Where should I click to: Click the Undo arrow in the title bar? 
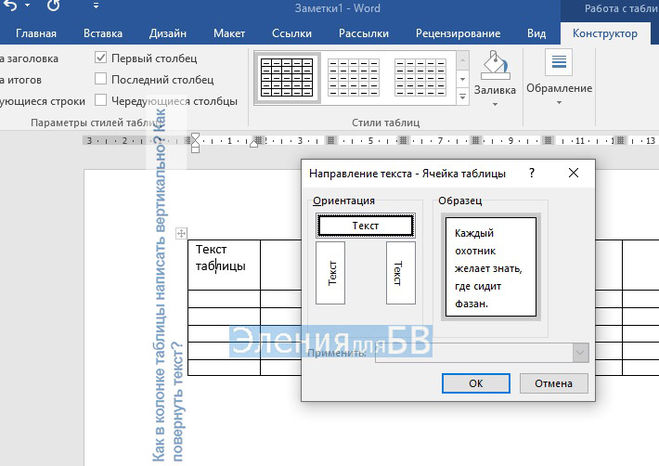point(9,5)
